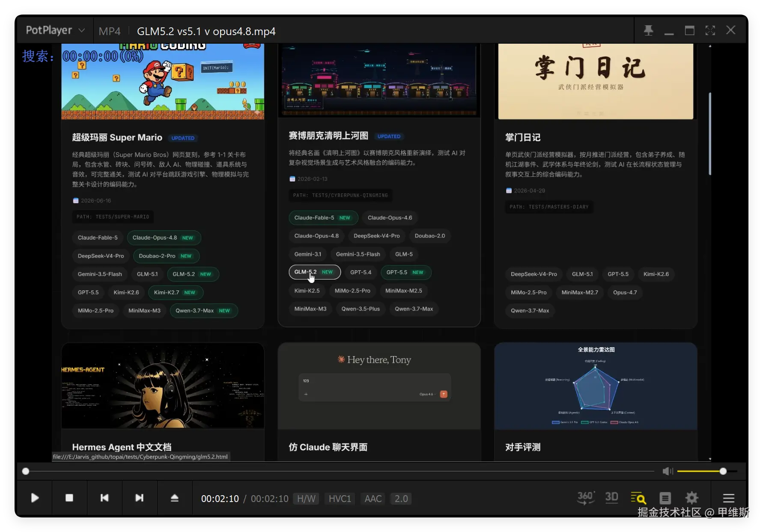Screen dimensions: 763x532
Task: Toggle the 360° video mode icon
Action: click(585, 498)
